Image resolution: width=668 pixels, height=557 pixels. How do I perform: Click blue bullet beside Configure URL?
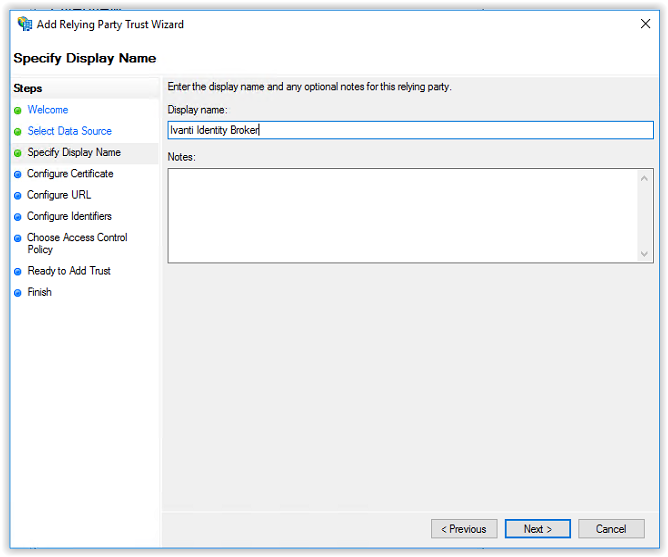tap(17, 196)
